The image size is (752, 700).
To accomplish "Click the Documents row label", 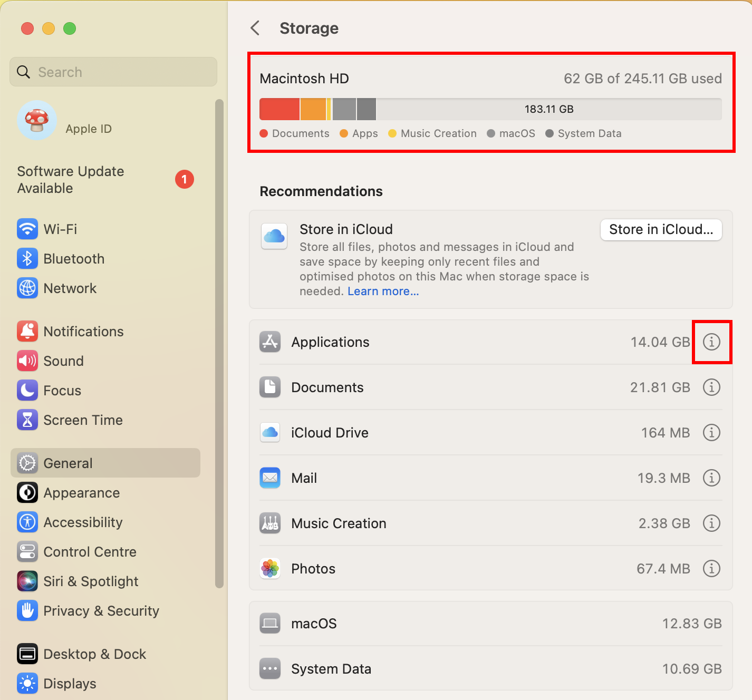I will point(327,387).
